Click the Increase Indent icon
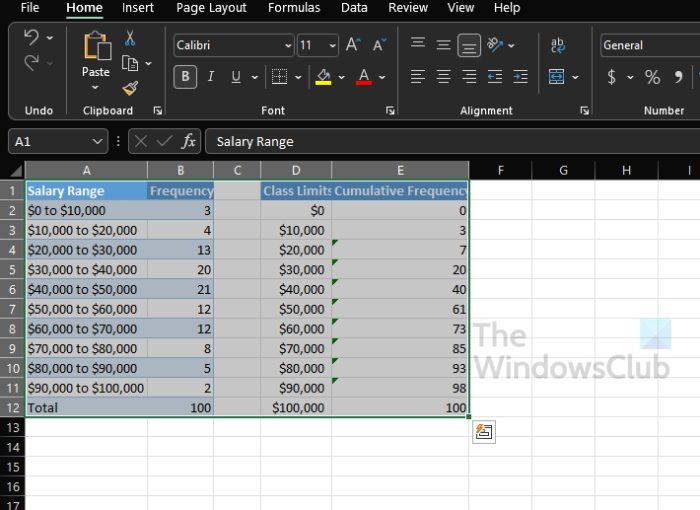Viewport: 700px width, 510px height. [520, 77]
